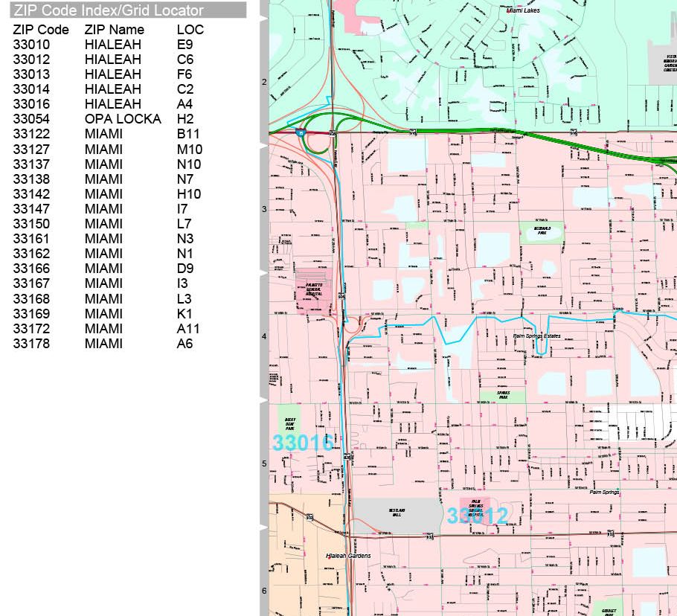Viewport: 677px width, 616px height.
Task: Click the Interstate 75 shield icon
Action: coord(301,133)
